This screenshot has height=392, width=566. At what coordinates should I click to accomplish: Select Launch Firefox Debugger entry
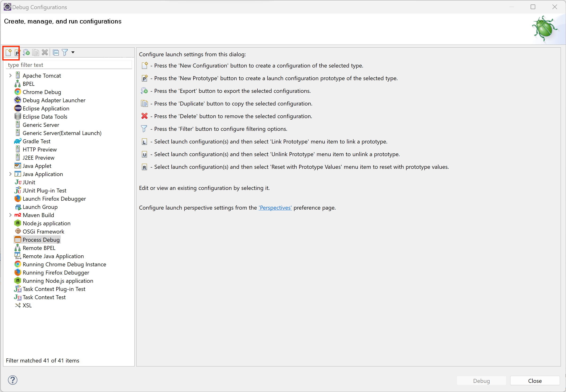click(x=54, y=199)
